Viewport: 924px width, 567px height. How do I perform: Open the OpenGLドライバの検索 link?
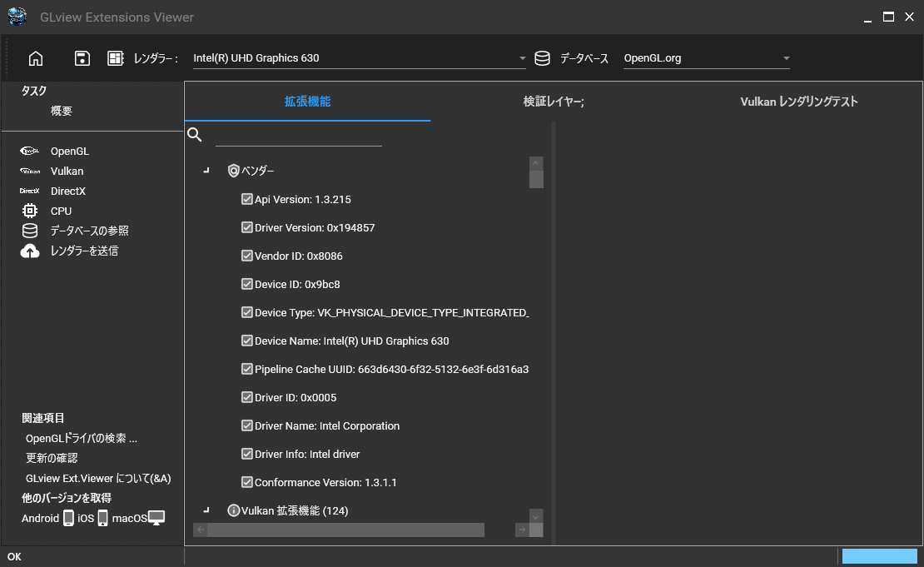[82, 439]
